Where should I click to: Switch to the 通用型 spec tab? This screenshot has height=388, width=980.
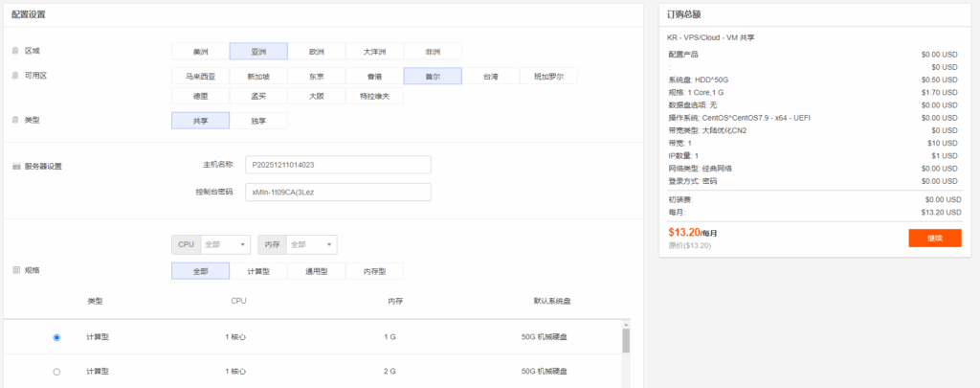317,271
